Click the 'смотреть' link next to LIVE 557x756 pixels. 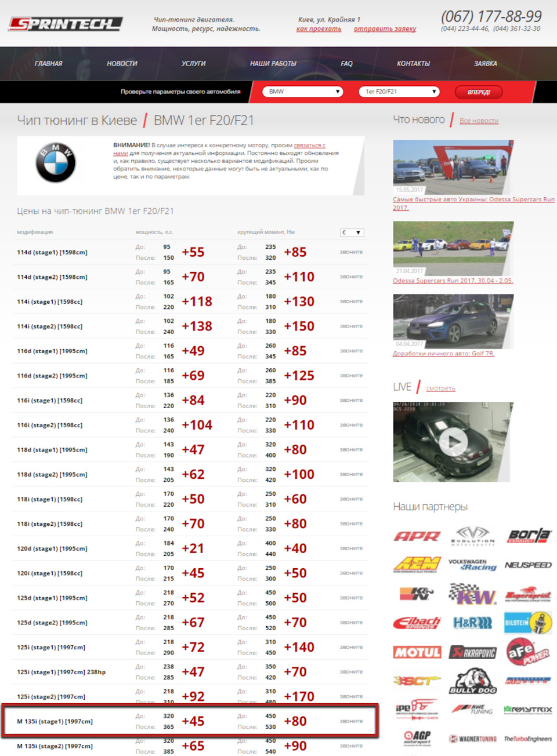click(x=441, y=388)
